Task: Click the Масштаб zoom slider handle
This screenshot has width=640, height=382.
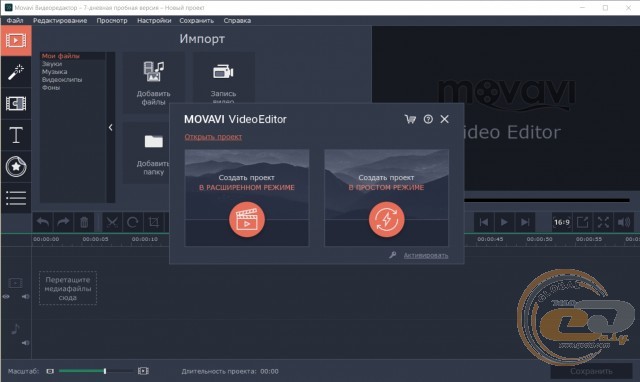Action: click(x=105, y=371)
